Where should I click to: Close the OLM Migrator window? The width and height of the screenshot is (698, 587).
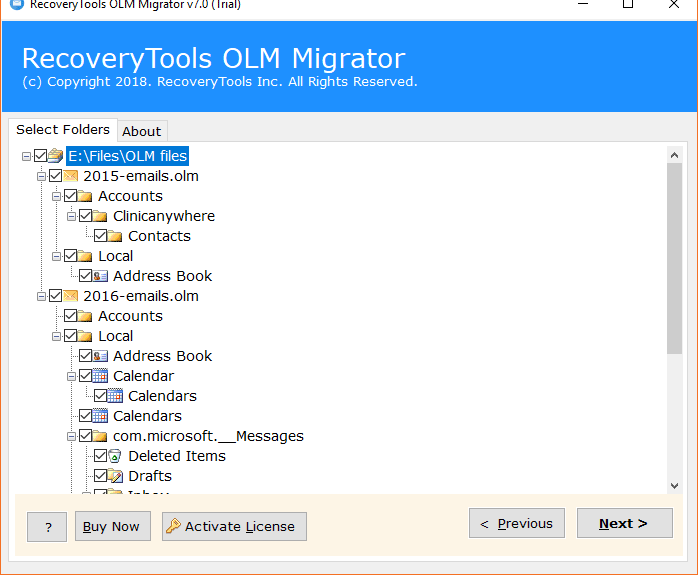tap(674, 4)
